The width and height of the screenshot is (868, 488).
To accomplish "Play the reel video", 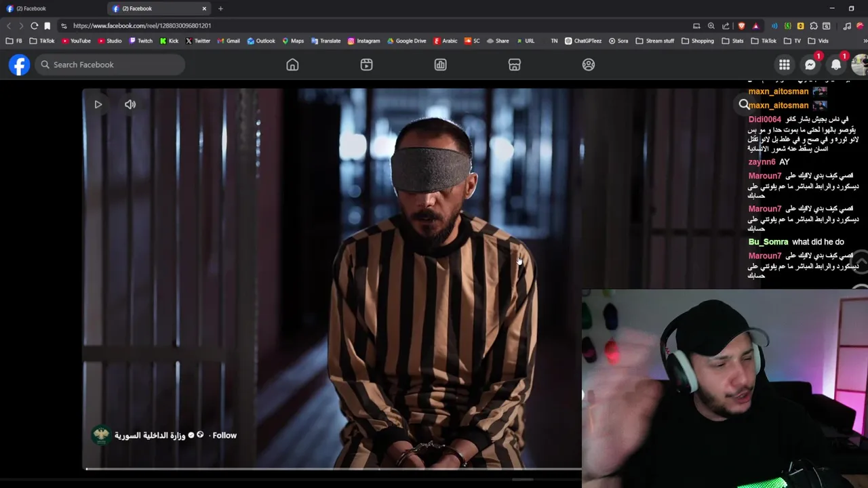I will (x=98, y=104).
